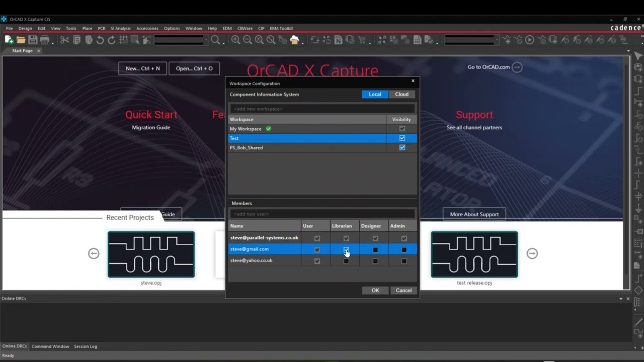Switch to the Command Window tab

(50, 346)
